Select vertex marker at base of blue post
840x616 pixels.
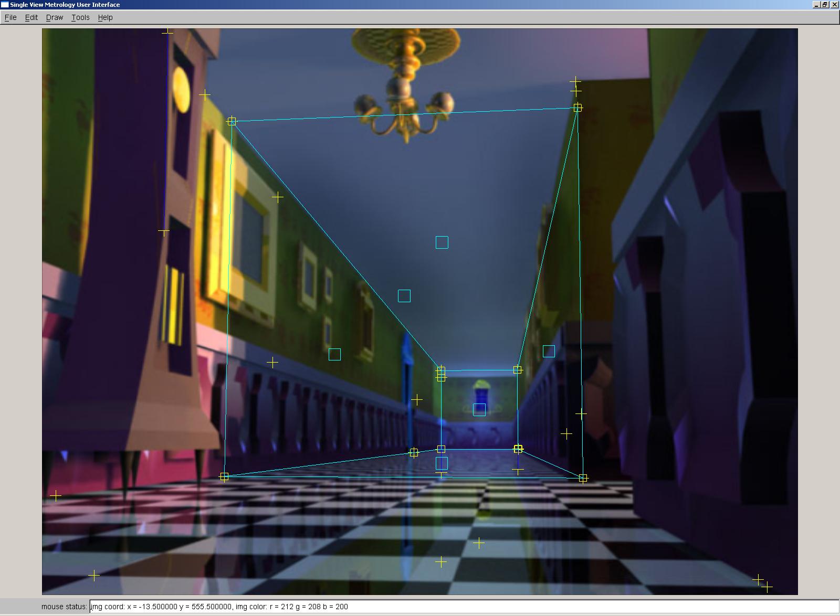coord(414,452)
